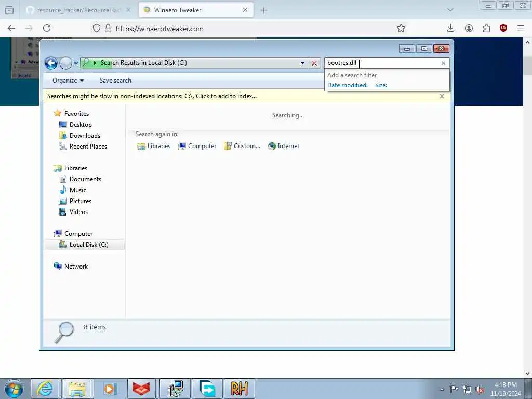Click the Explorer forward navigation button
Screen dimensions: 532x399
(x=65, y=63)
